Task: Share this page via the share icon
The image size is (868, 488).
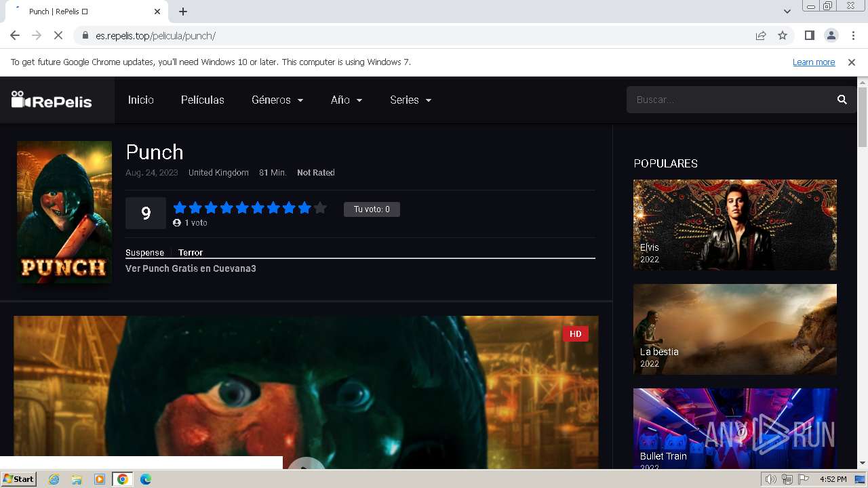Action: pyautogui.click(x=761, y=35)
